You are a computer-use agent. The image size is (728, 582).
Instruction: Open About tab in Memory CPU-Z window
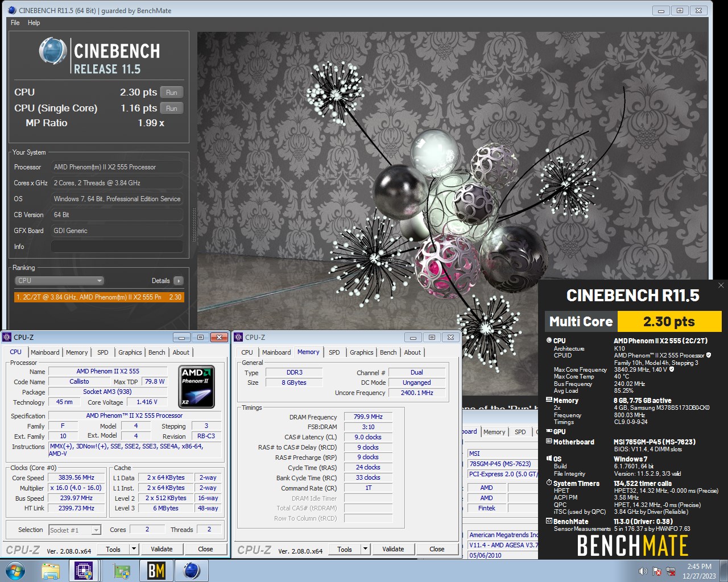412,352
